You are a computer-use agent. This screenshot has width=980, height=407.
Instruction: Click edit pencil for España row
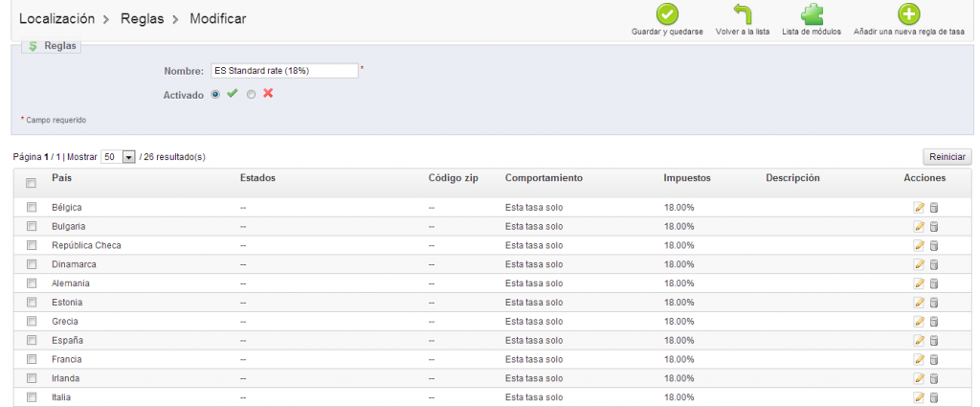tap(919, 340)
